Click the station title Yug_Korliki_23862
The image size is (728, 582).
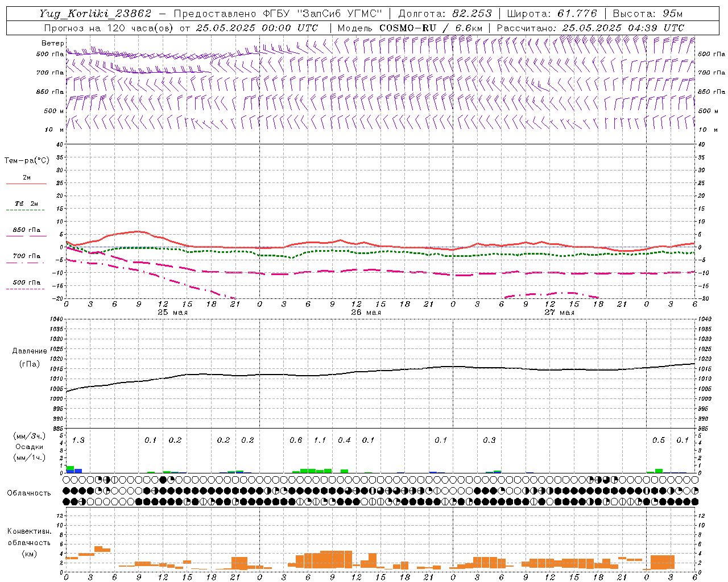tap(96, 14)
